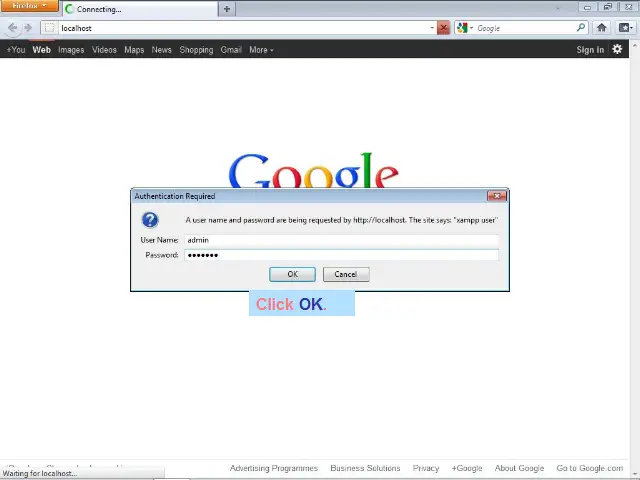Image resolution: width=640 pixels, height=480 pixels.
Task: Open +You in Google bar
Action: [16, 50]
